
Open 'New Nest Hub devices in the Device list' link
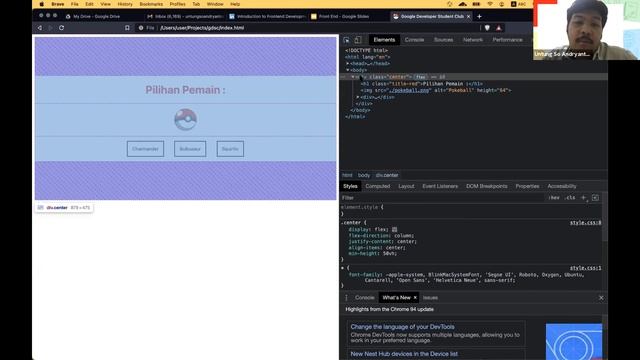coord(404,354)
